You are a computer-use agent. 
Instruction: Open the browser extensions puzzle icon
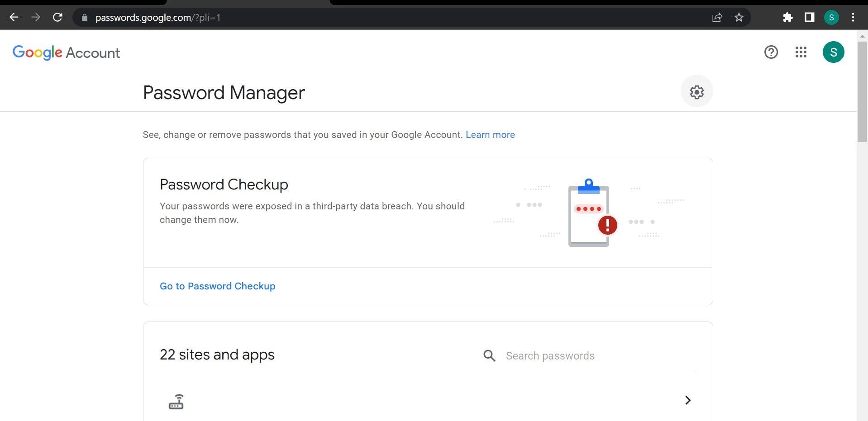click(787, 17)
